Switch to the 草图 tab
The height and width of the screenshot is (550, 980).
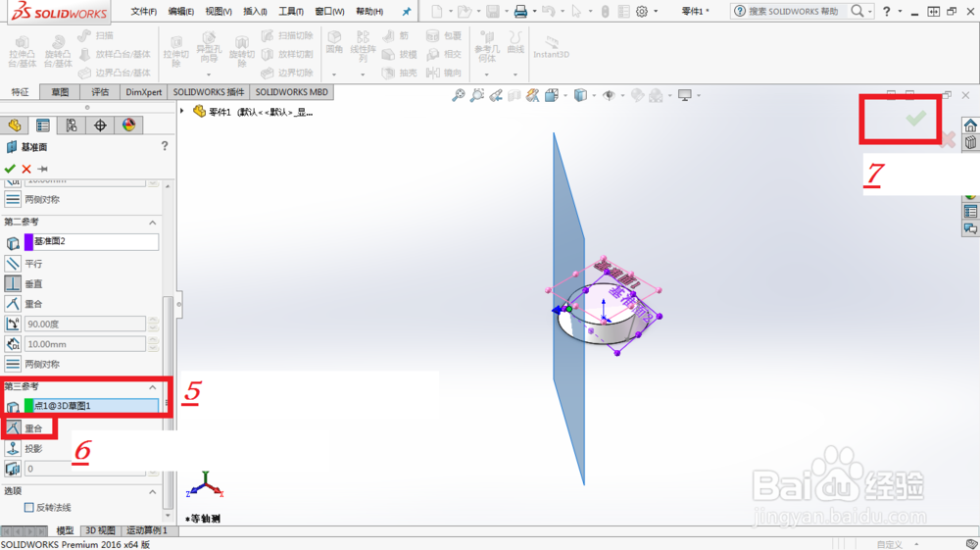point(60,92)
